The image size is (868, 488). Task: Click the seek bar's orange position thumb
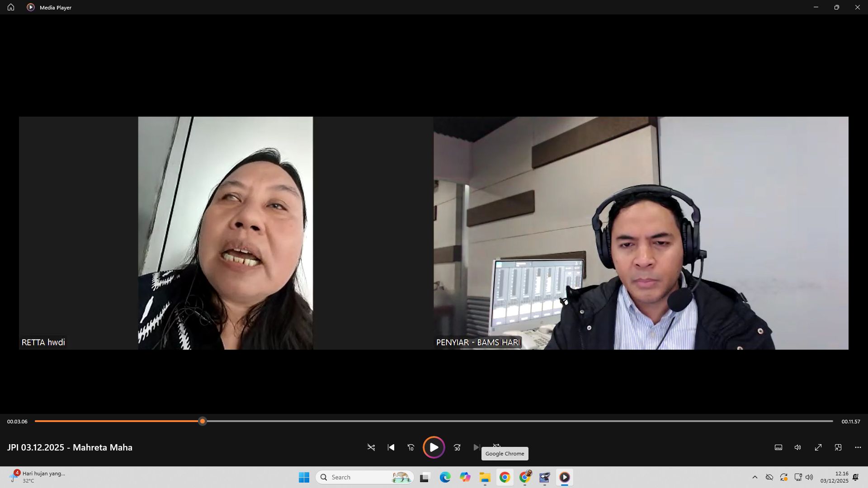point(203,421)
